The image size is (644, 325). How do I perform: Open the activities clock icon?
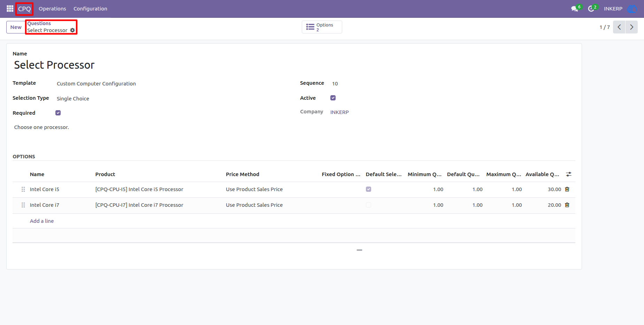click(x=591, y=9)
